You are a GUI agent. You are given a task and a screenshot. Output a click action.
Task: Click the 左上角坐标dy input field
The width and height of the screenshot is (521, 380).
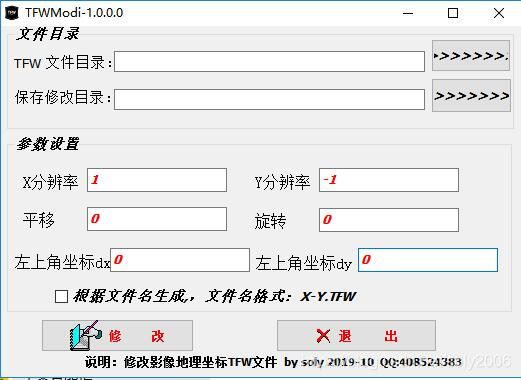tap(428, 260)
